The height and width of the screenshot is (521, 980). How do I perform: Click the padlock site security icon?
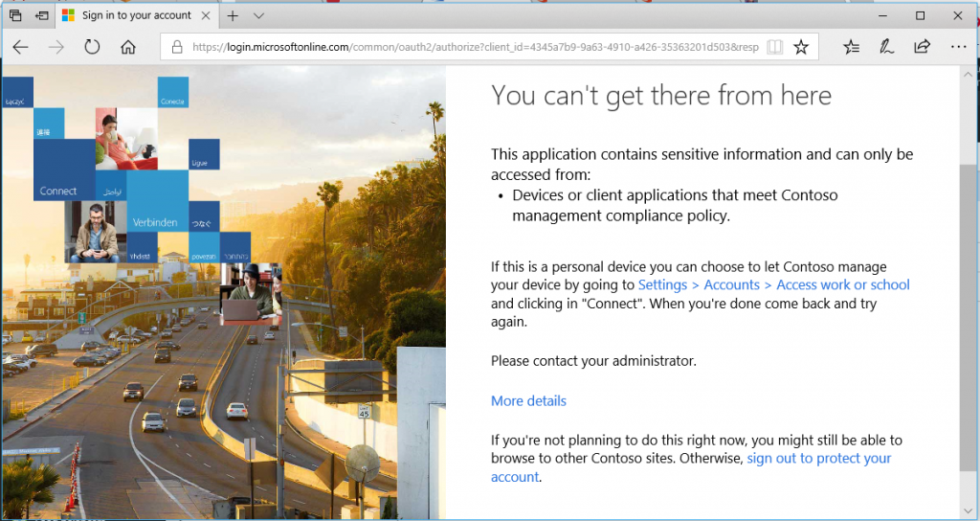click(177, 47)
